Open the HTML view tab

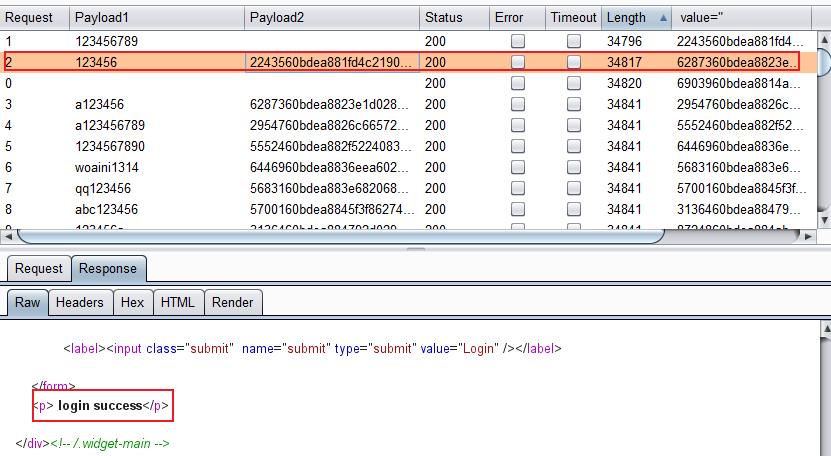click(x=178, y=302)
